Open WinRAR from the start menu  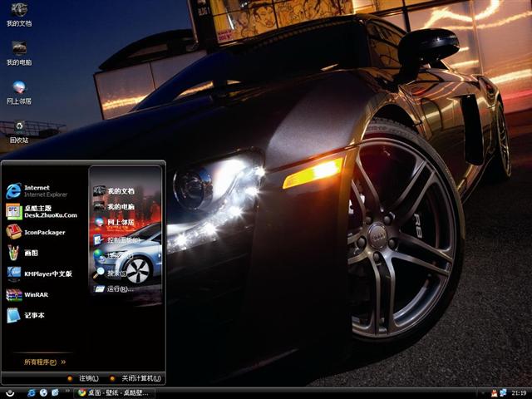(x=27, y=294)
